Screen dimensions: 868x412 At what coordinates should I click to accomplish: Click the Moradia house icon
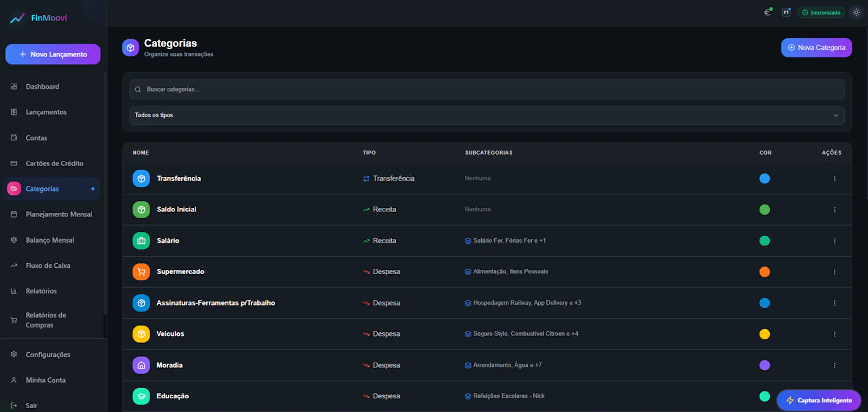point(142,365)
